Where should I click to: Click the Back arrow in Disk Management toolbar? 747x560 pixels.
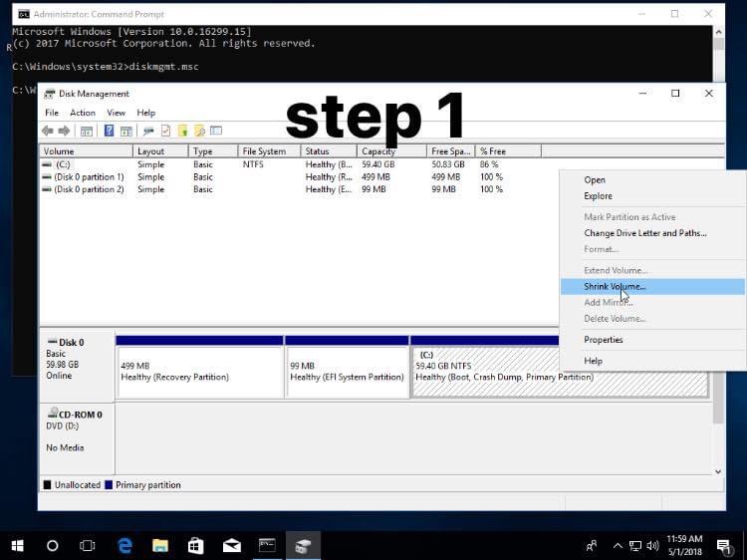[x=47, y=131]
